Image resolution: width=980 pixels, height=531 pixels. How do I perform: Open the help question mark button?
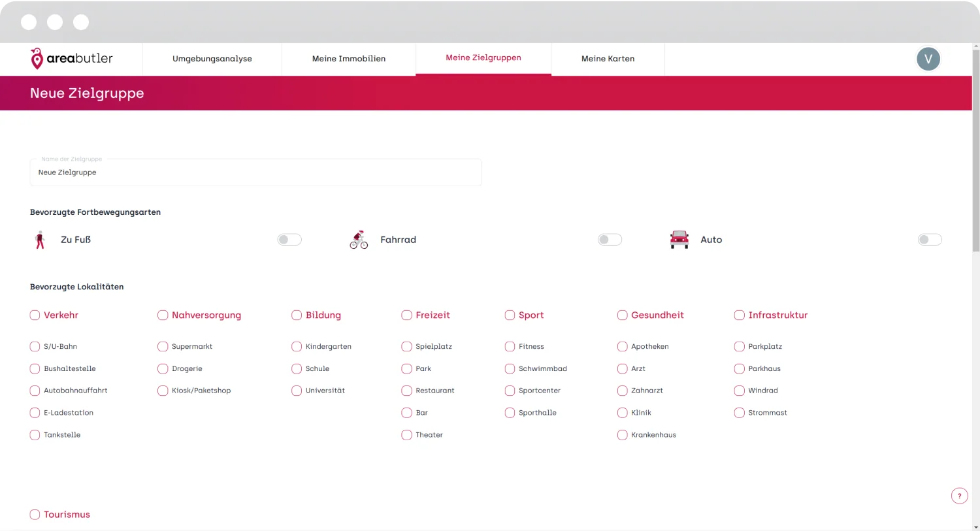point(959,496)
